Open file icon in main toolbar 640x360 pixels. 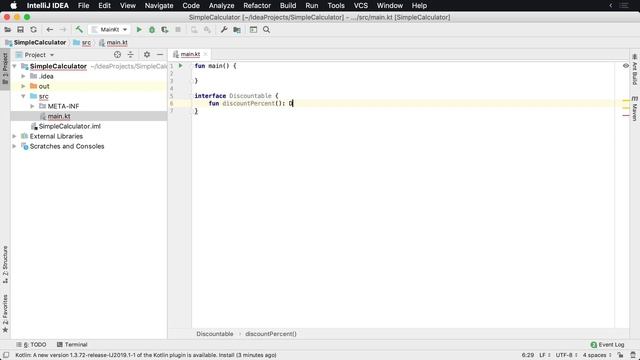7,30
